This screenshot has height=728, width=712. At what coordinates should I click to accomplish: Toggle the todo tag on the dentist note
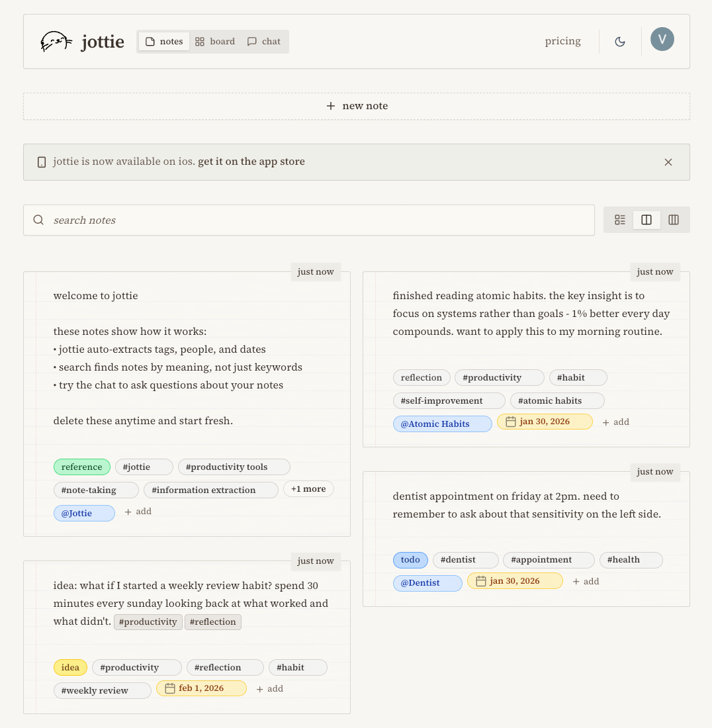[410, 560]
